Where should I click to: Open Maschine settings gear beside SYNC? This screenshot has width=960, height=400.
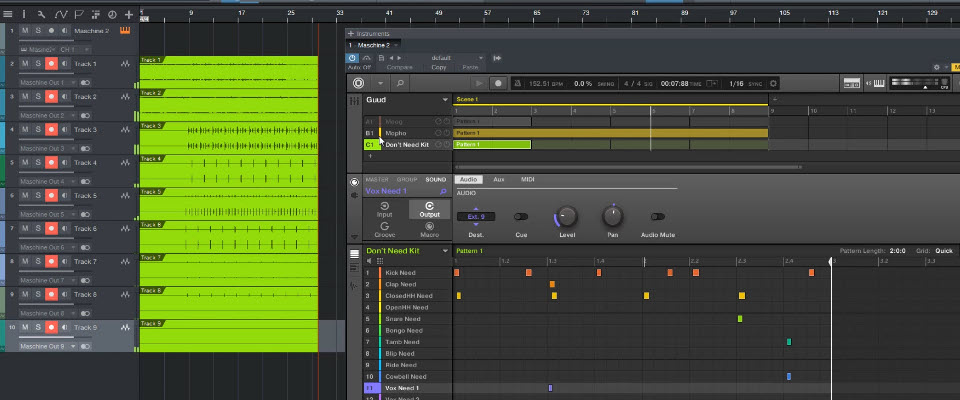(x=773, y=83)
